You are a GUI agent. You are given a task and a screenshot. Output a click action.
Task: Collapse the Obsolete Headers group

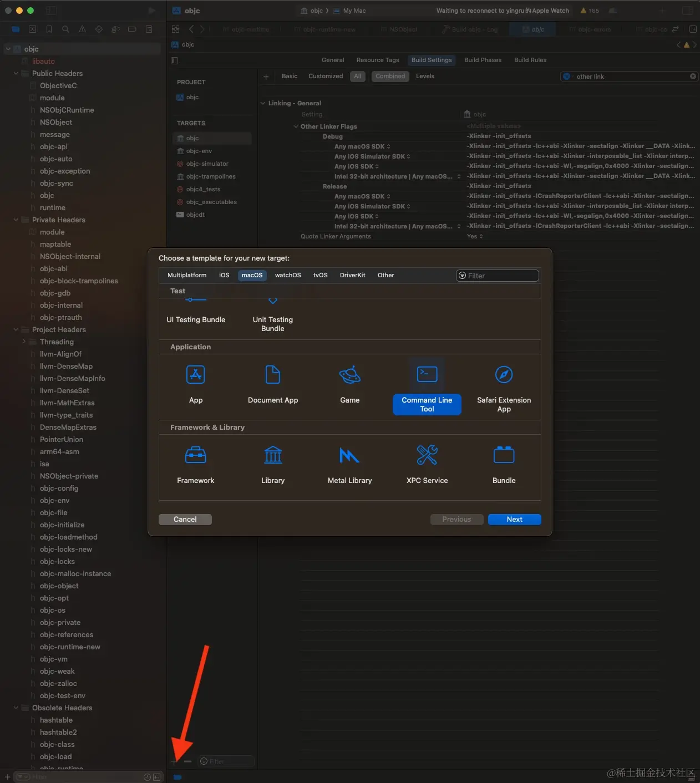tap(16, 708)
